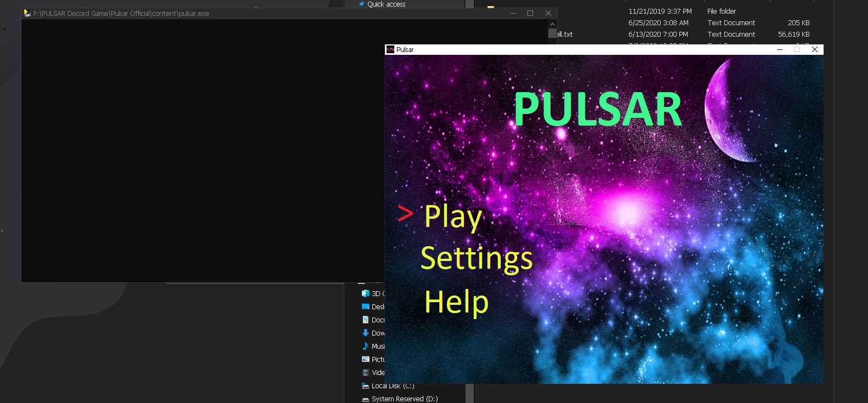Click the Videos icon in Explorer sidebar
This screenshot has width=868, height=403.
[x=365, y=372]
